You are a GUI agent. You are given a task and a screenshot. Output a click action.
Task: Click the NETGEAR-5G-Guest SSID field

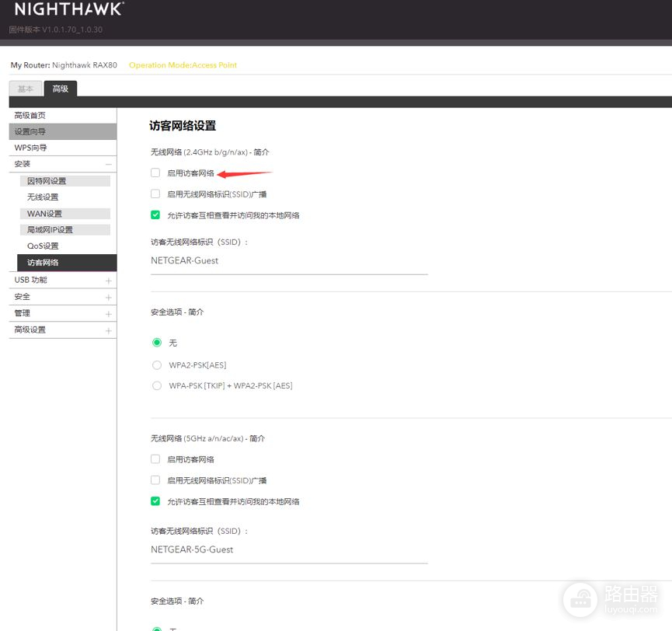(288, 550)
